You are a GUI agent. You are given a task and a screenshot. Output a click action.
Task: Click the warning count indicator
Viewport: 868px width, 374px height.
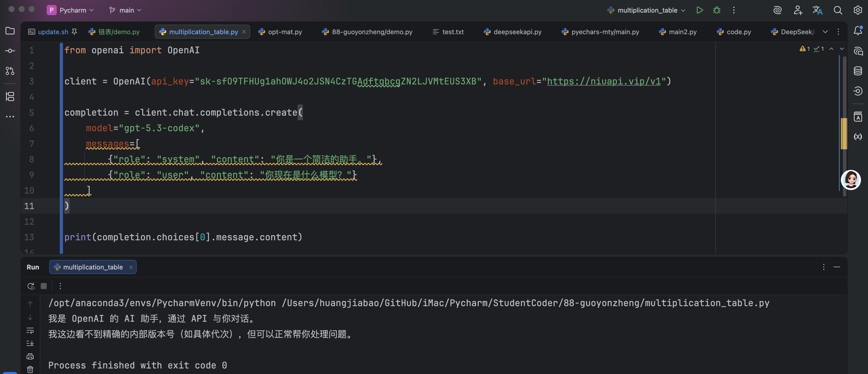tap(805, 49)
